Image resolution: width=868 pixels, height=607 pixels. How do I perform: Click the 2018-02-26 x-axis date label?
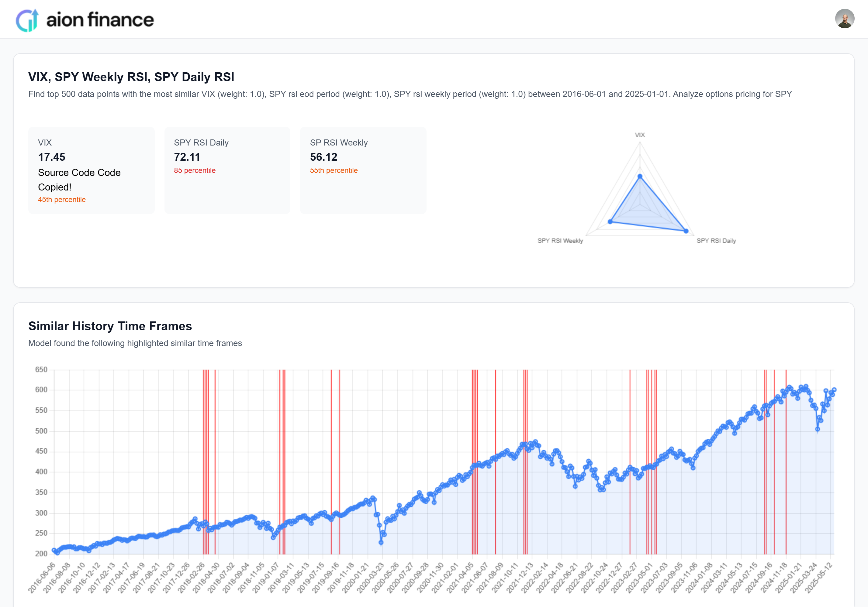point(191,578)
